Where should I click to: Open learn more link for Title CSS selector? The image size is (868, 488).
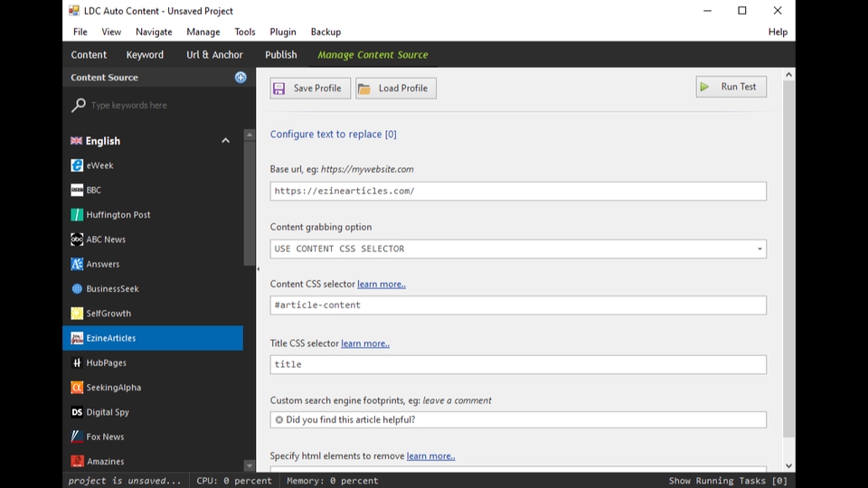(365, 343)
